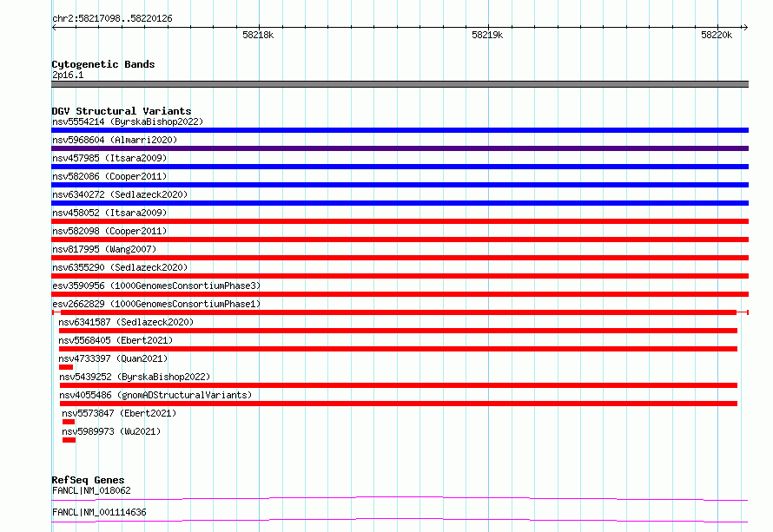The height and width of the screenshot is (532, 773).
Task: Click the chr2:58217098..58220126 coordinates label
Action: click(x=112, y=19)
